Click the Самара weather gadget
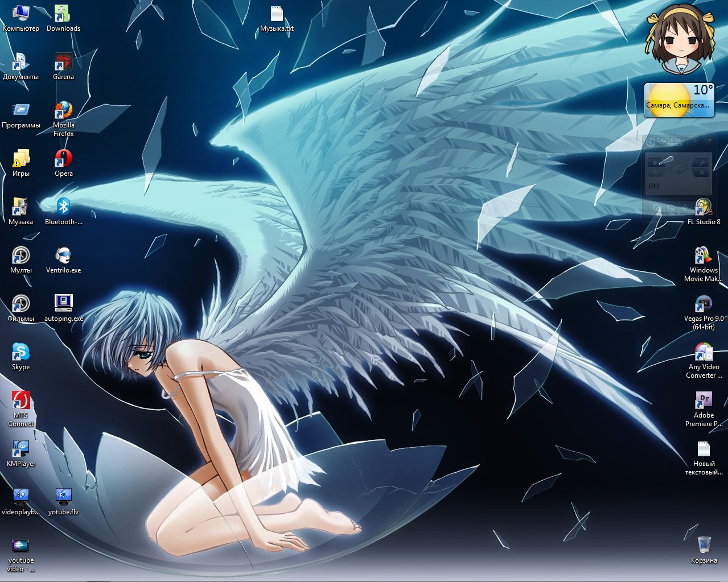 678,100
